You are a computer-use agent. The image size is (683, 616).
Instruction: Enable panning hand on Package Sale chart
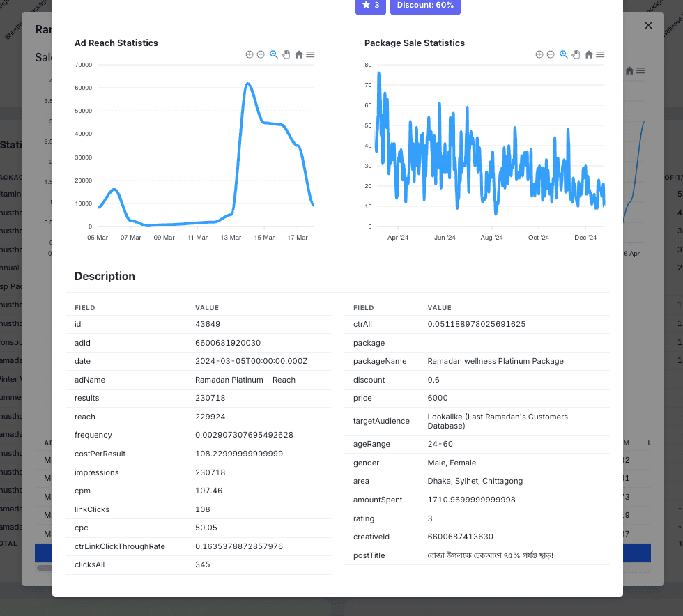coord(576,54)
